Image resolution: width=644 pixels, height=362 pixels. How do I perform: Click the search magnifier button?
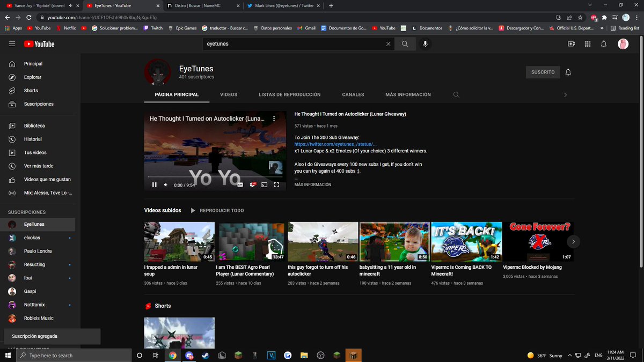point(405,44)
